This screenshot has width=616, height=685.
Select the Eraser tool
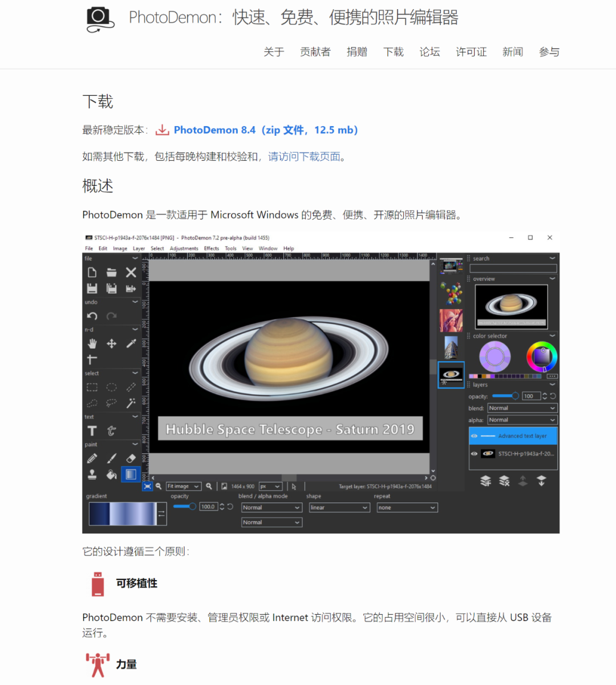click(x=131, y=458)
